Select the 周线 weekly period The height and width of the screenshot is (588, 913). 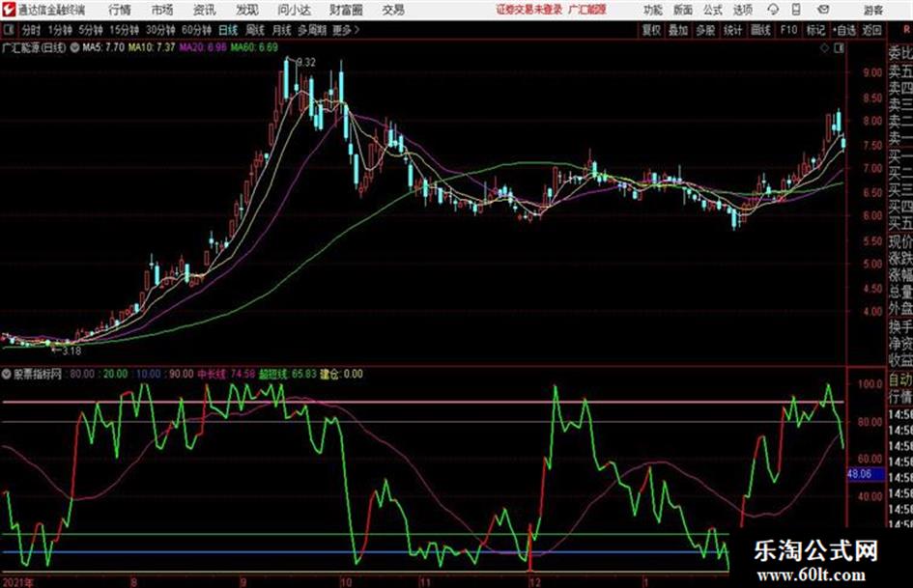tap(255, 30)
